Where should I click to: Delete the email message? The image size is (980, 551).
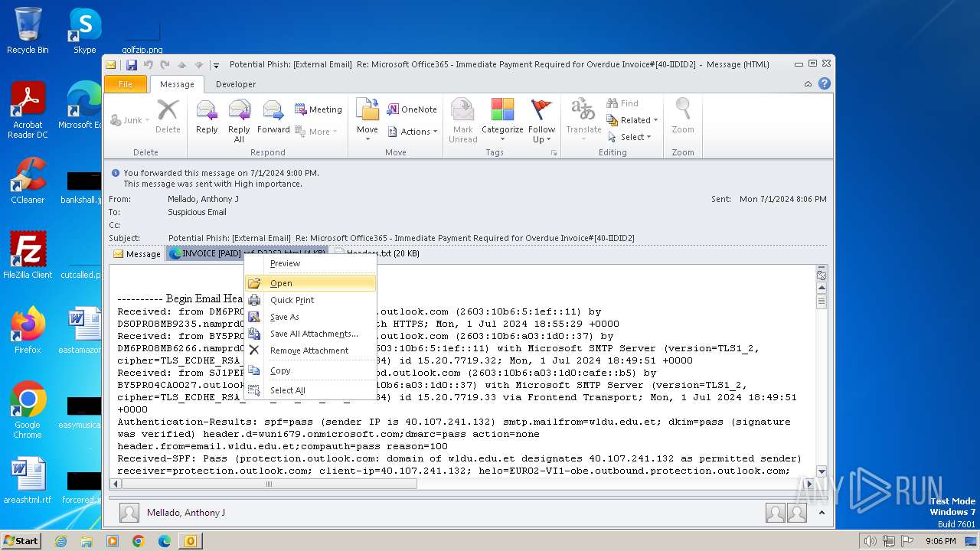(168, 119)
